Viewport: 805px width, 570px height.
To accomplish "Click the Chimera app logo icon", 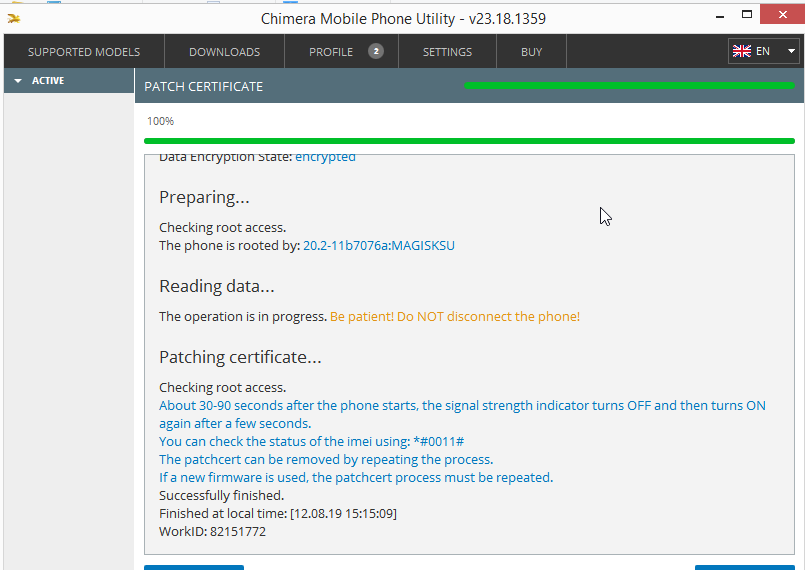I will pyautogui.click(x=14, y=19).
